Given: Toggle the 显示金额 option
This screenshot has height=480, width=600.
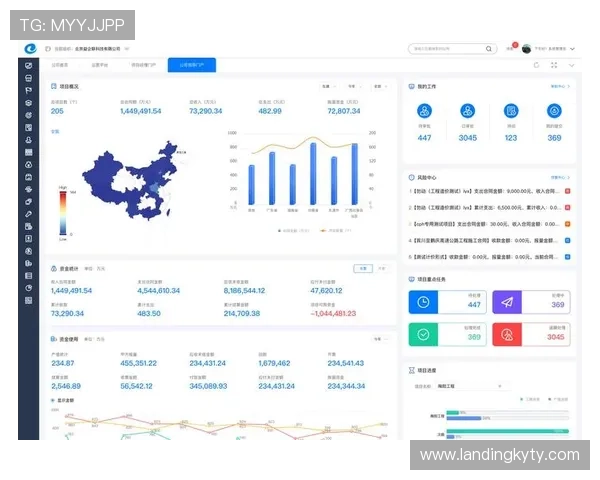Looking at the screenshot, I should [x=62, y=400].
